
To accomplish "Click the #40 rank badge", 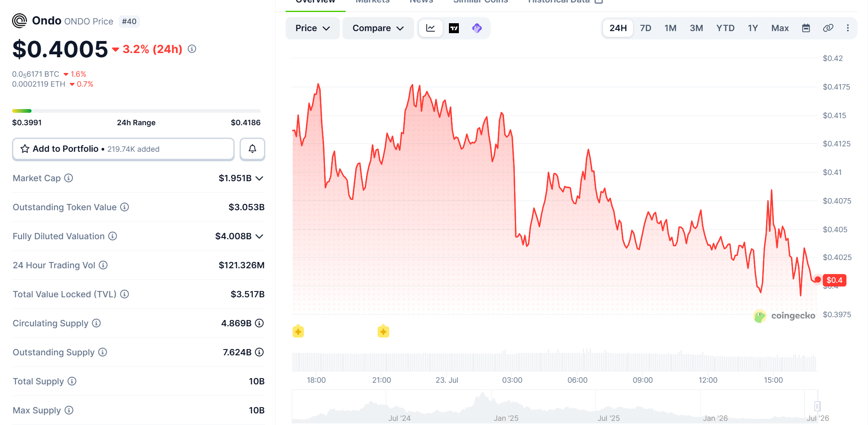I will (x=129, y=22).
